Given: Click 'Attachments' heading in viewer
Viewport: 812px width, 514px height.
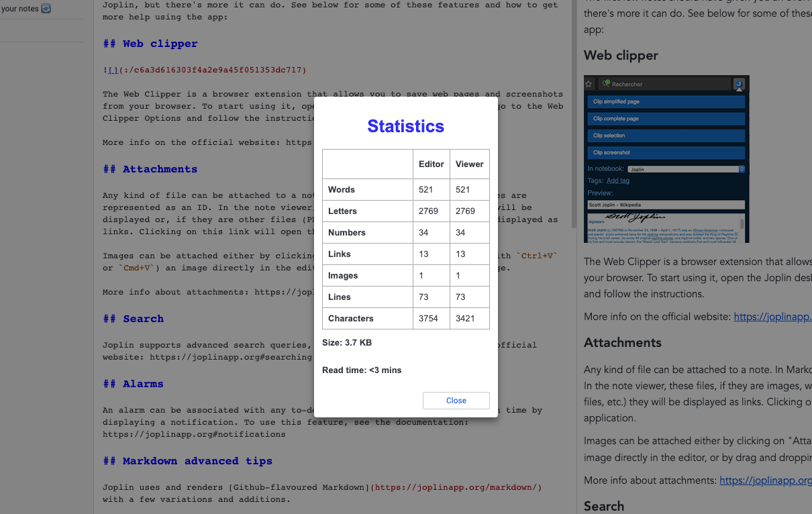Looking at the screenshot, I should [x=623, y=343].
